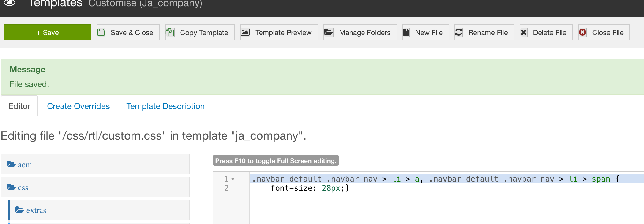644x224 pixels.
Task: Click line number 2 in the gutter
Action: [226, 188]
